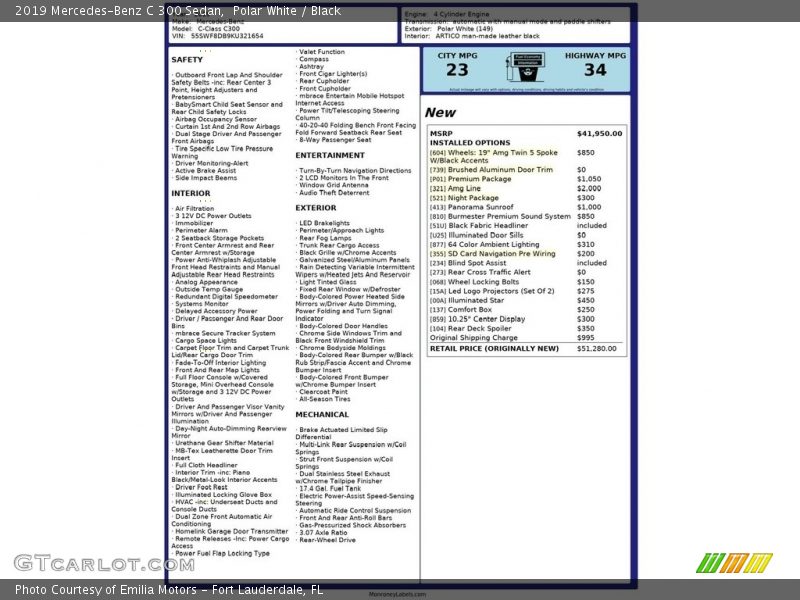
Task: Click the 'Perimeter Alarm' item
Action: [x=201, y=231]
